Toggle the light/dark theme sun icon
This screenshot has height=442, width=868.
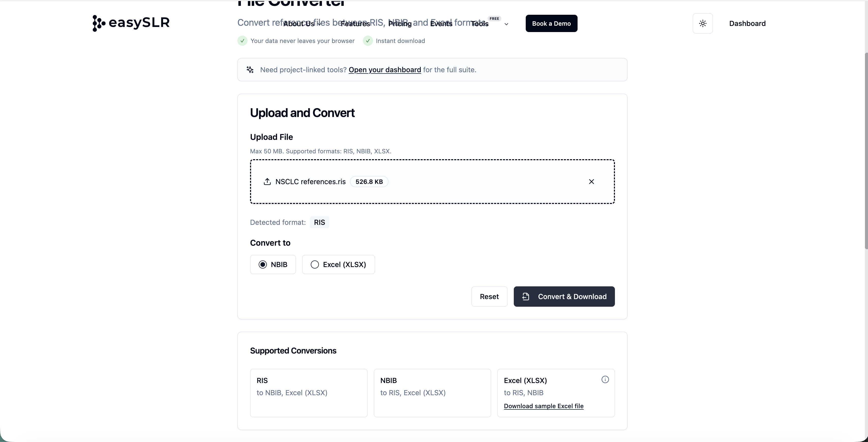click(703, 23)
